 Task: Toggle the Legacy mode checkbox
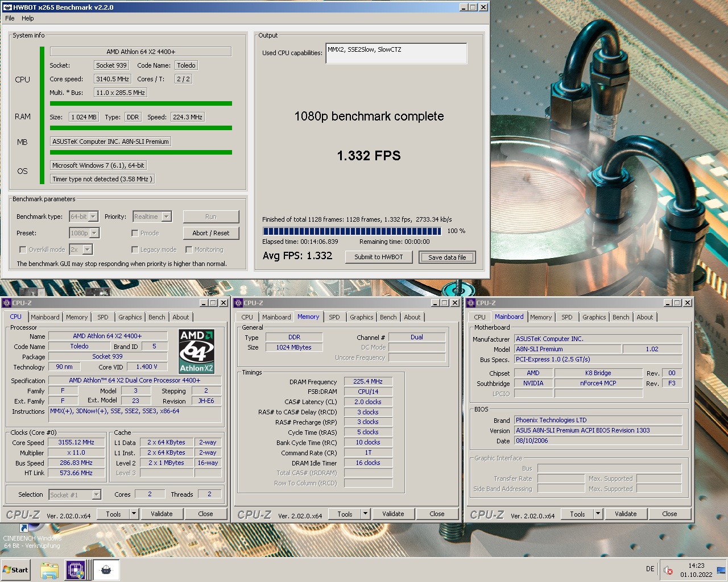pos(135,250)
